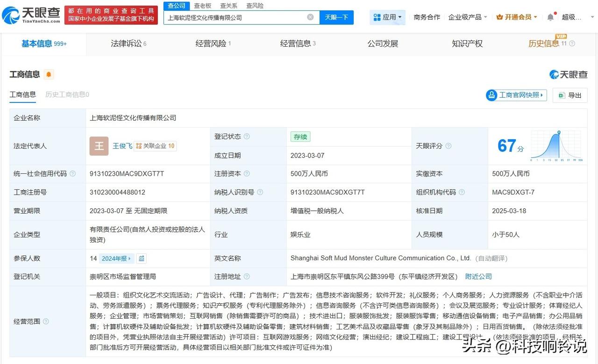Click the help icon beside 纳税人识别号
Screen dimensions: 598x364
pos(260,192)
